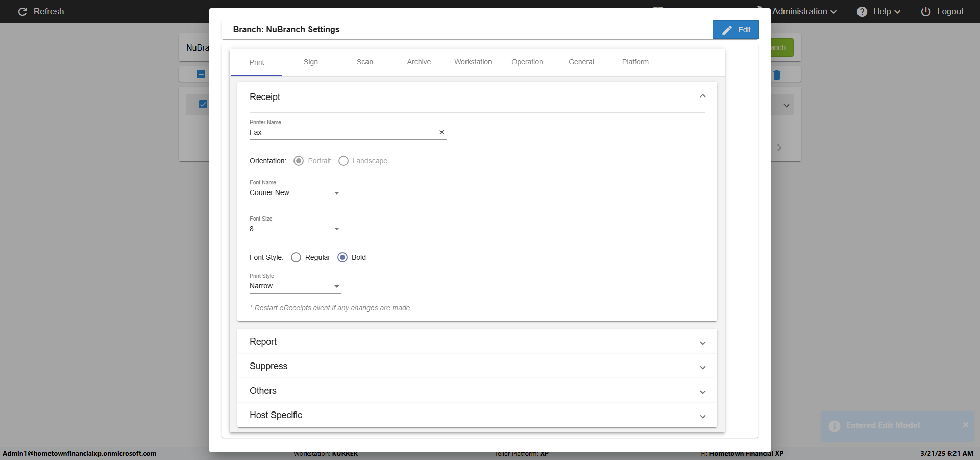
Task: Click the Refresh icon in top bar
Action: pyautogui.click(x=22, y=12)
